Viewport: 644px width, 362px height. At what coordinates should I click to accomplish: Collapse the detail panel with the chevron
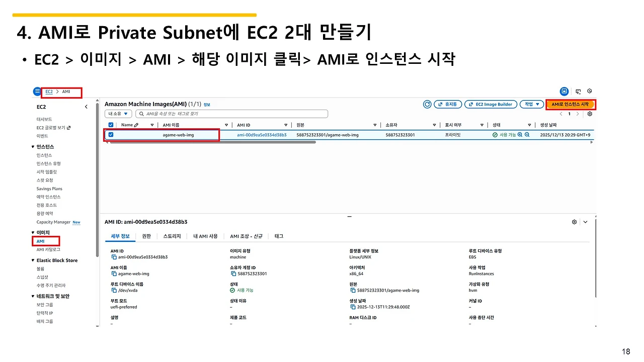click(x=585, y=222)
